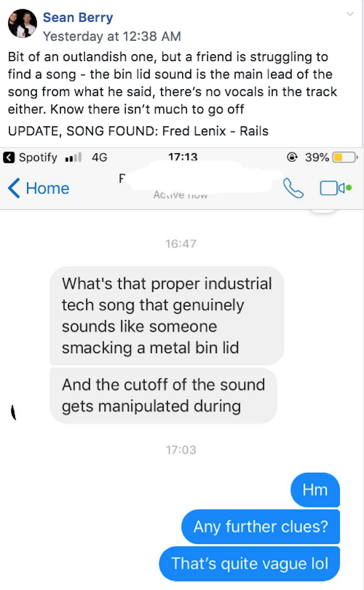Expand the post options chevron
The height and width of the screenshot is (590, 364).
pos(350,14)
